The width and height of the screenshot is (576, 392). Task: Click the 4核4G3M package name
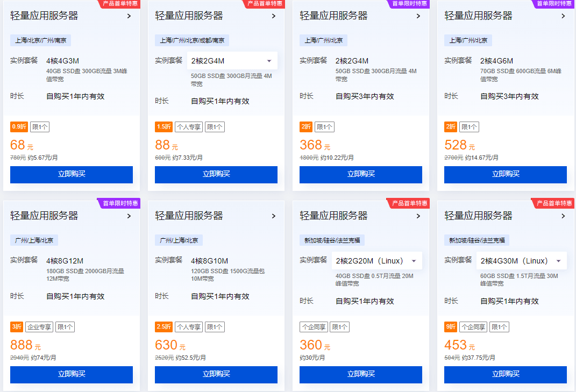click(62, 61)
